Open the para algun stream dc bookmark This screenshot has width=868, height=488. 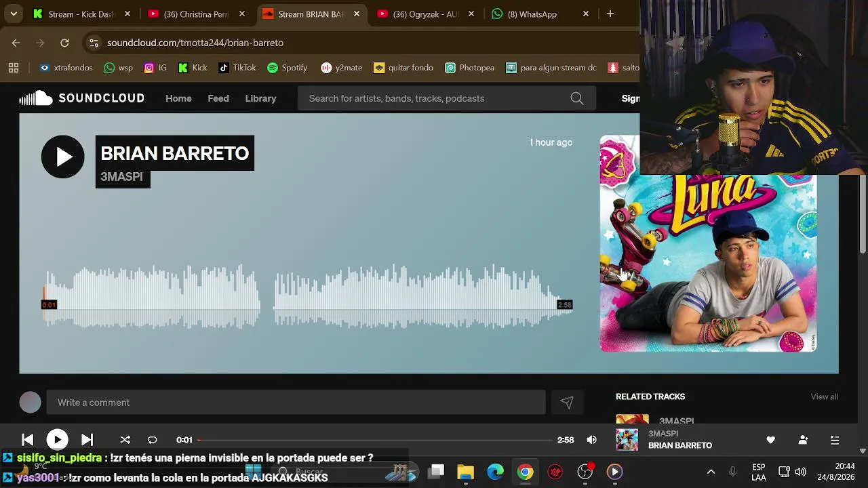pyautogui.click(x=551, y=68)
